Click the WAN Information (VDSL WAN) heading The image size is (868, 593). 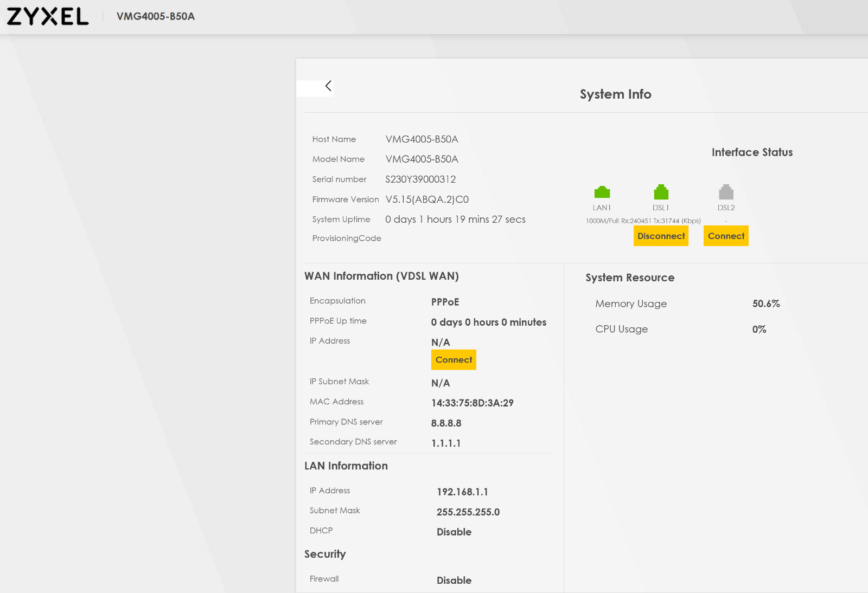tap(381, 276)
